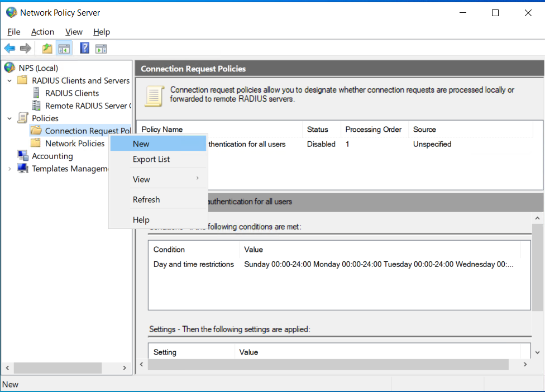Click the RADIUS Clients and Servers folder icon
The image size is (545, 392).
22,80
